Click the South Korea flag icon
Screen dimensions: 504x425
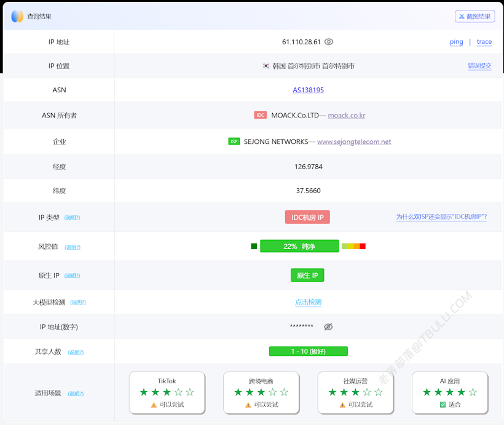(x=266, y=66)
